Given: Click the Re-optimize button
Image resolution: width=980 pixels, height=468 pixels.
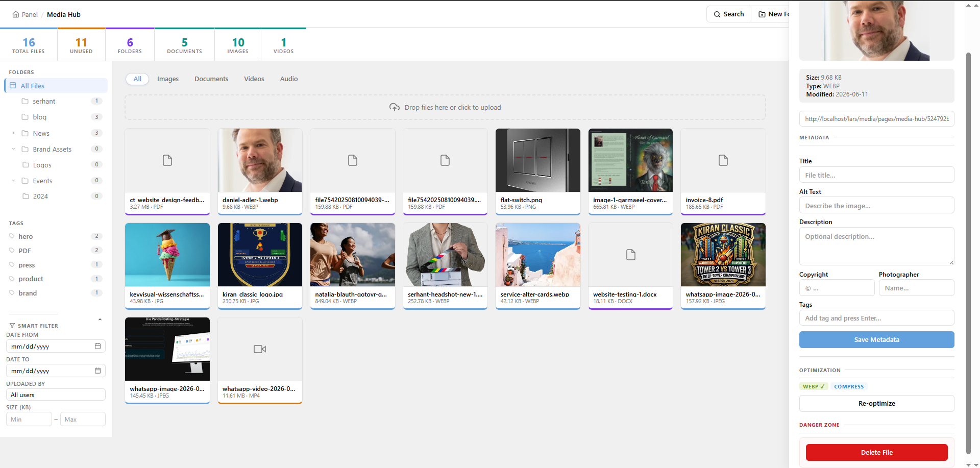Looking at the screenshot, I should [x=877, y=404].
